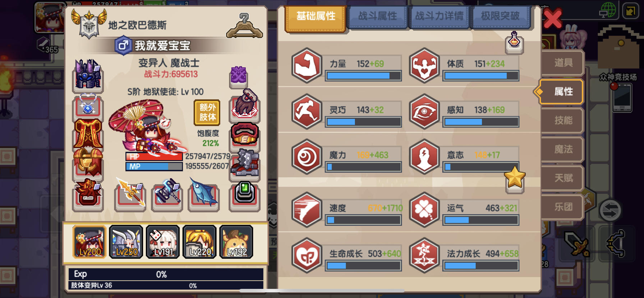Screen dimensions: 644x298
Task: Tap the potion bottle icon
Action: click(x=514, y=42)
